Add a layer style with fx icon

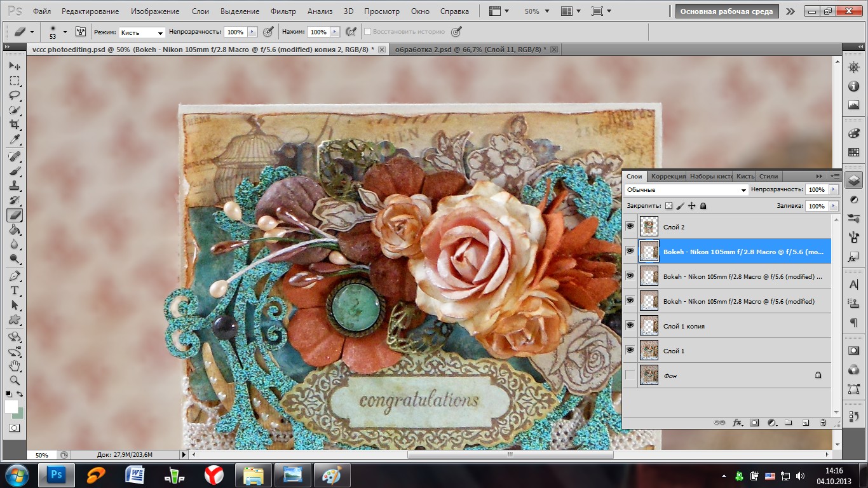click(738, 422)
